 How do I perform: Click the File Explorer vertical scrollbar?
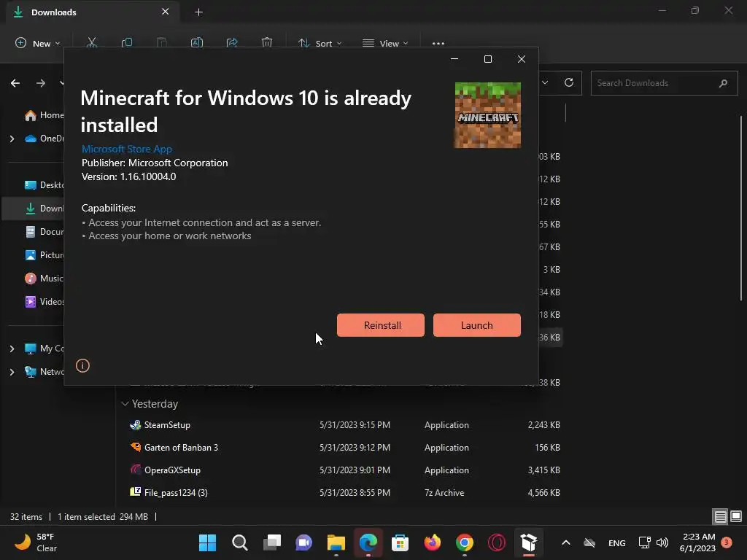coord(741,208)
